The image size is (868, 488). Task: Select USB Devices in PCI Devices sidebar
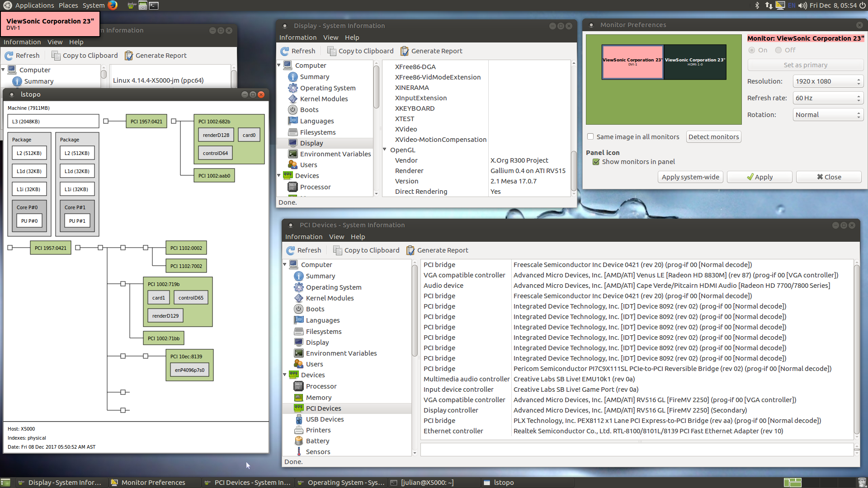(325, 419)
